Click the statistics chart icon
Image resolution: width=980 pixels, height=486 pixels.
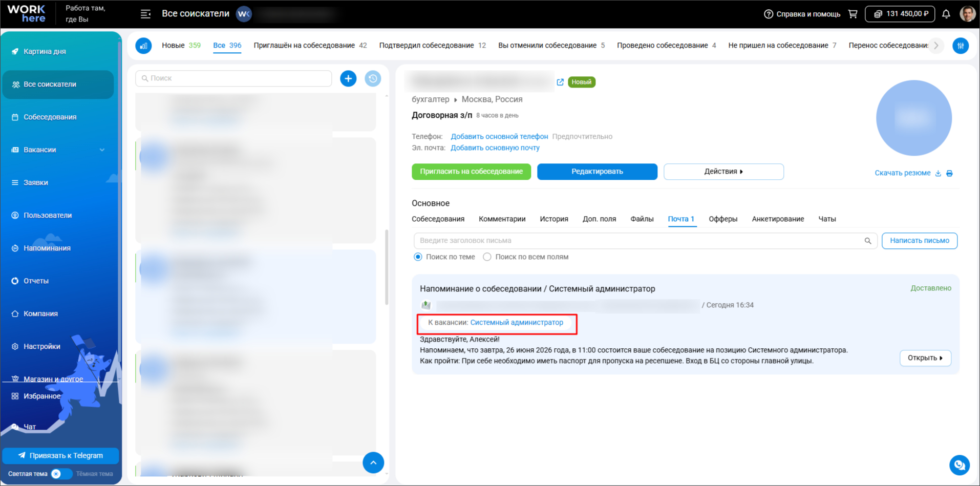pyautogui.click(x=144, y=46)
